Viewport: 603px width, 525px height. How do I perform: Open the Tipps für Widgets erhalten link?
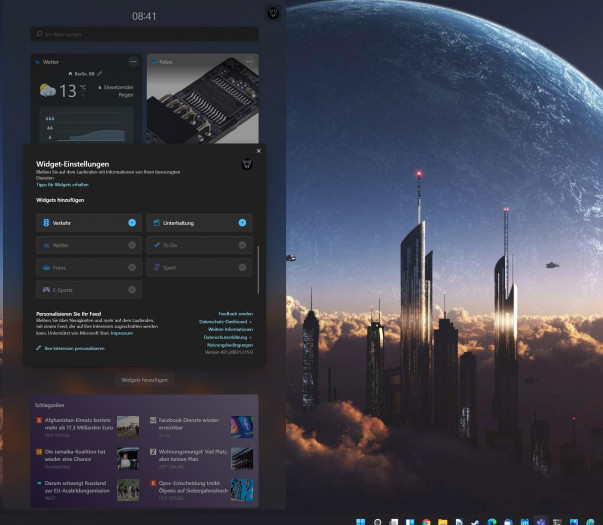pos(62,185)
